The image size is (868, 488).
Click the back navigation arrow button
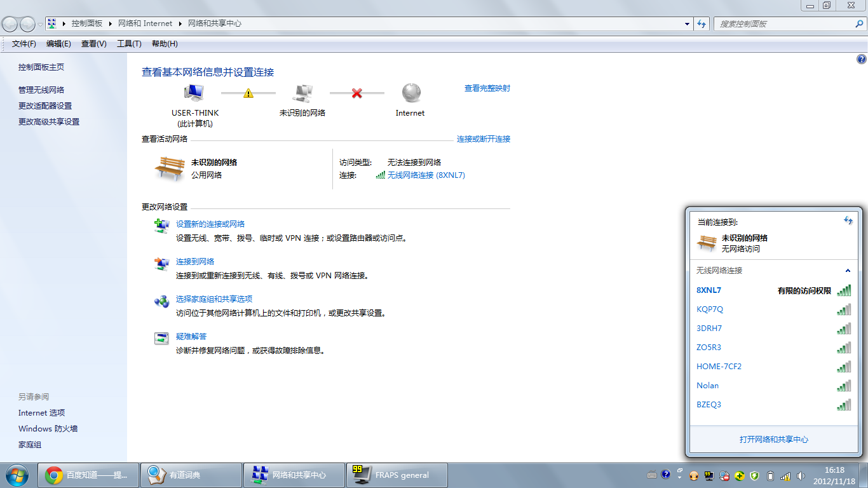[10, 24]
